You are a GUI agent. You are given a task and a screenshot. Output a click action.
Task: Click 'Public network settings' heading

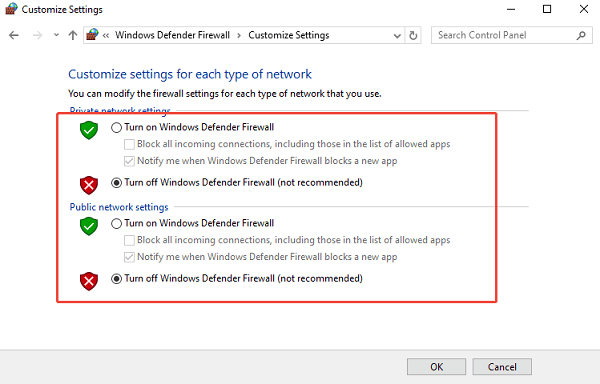tap(119, 207)
